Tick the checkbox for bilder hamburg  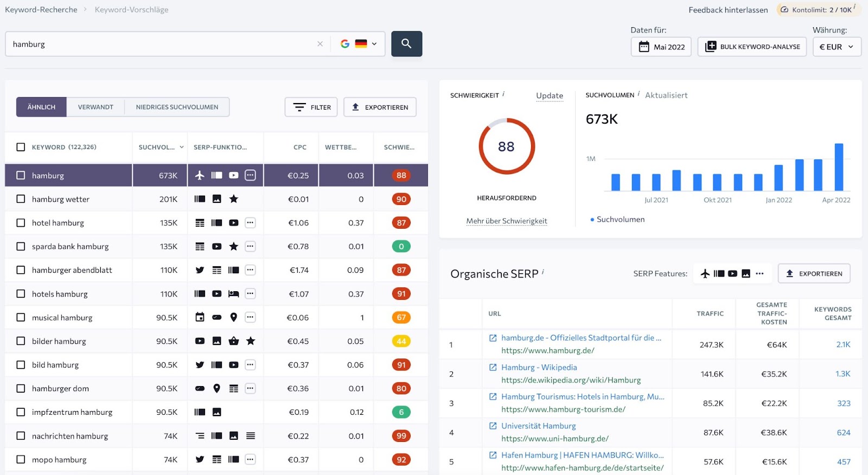(x=21, y=341)
